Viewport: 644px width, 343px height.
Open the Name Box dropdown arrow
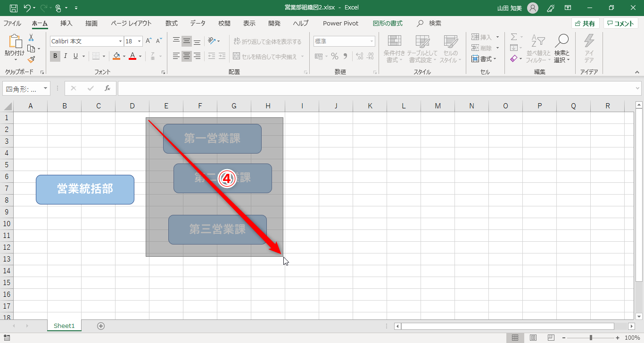tap(46, 88)
